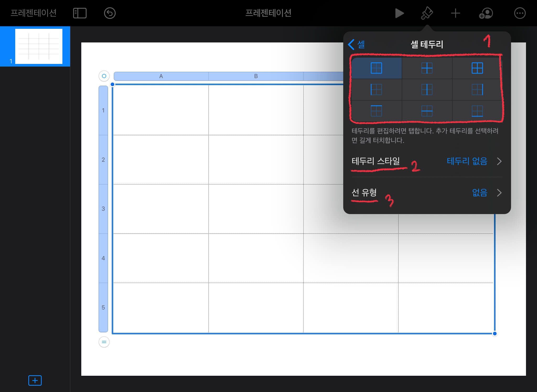Click column A header

point(161,76)
